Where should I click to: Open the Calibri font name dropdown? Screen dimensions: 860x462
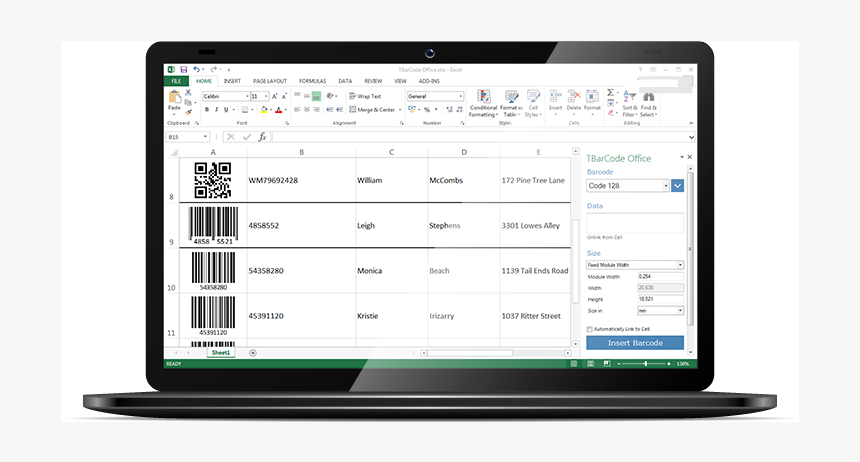click(x=245, y=96)
